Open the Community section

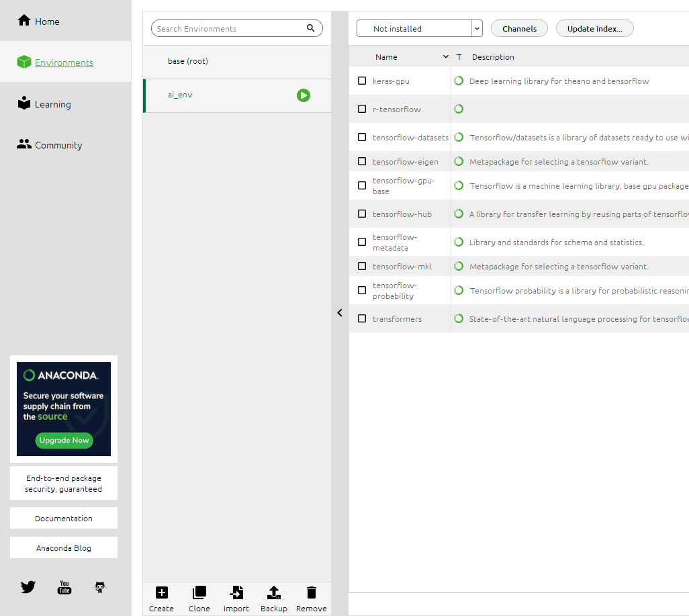tap(65, 144)
